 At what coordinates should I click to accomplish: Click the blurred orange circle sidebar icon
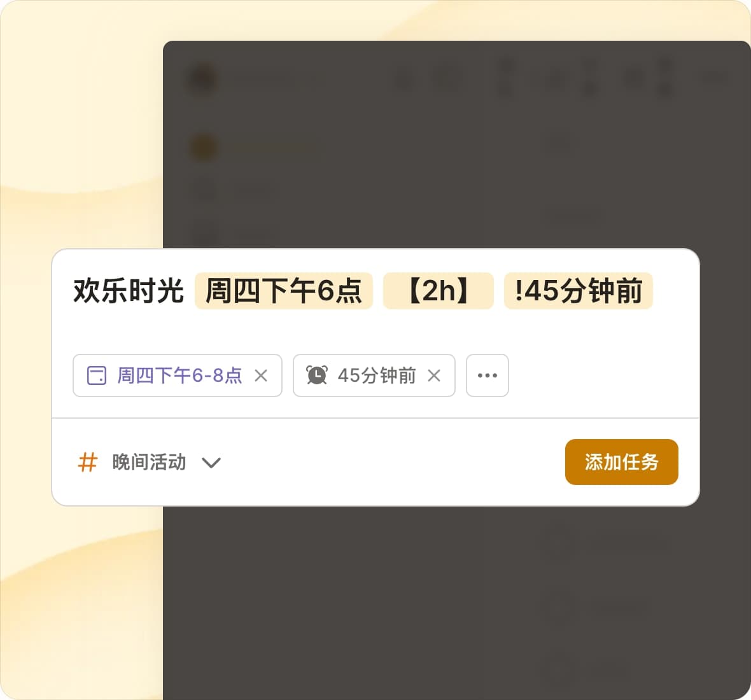[x=204, y=148]
